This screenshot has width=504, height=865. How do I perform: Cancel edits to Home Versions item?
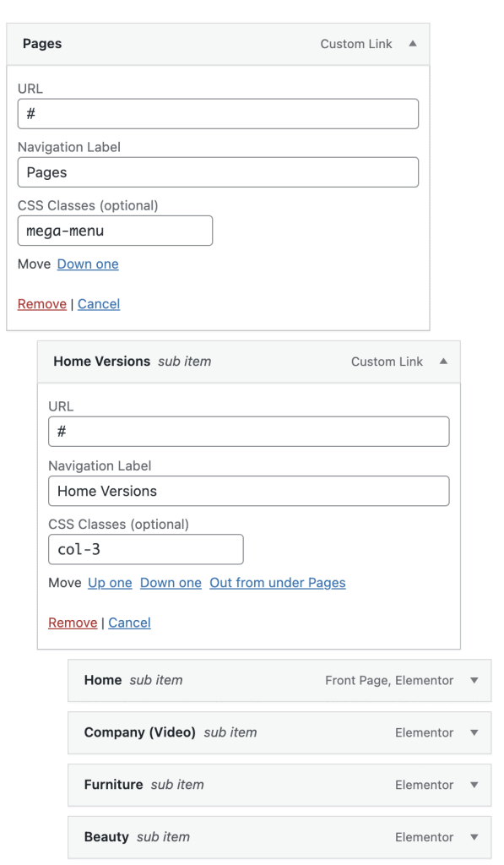(129, 623)
